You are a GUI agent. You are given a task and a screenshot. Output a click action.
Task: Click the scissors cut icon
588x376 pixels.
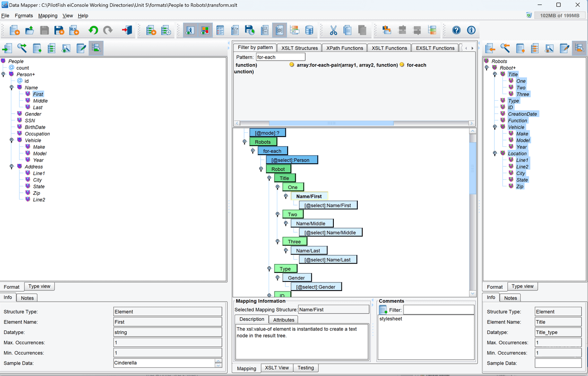tap(333, 30)
